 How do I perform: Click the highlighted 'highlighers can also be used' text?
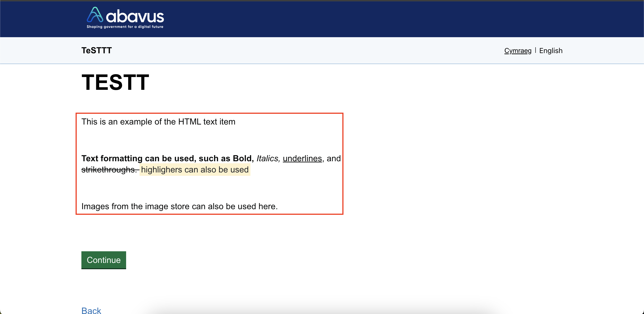click(x=195, y=170)
